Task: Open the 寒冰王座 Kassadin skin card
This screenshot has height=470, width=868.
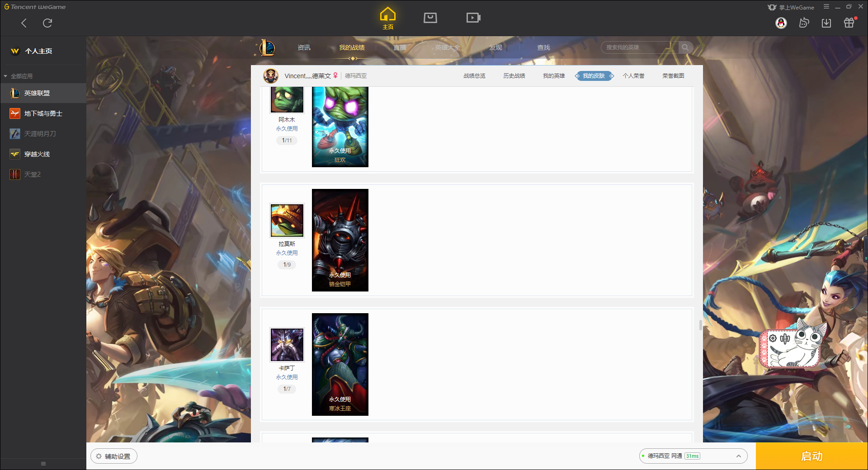Action: click(x=340, y=364)
